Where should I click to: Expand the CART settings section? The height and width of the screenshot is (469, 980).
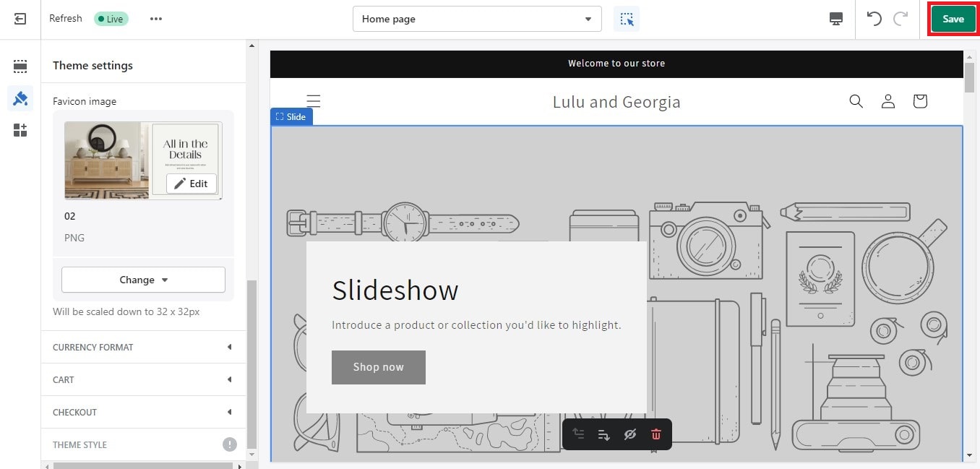pos(143,379)
